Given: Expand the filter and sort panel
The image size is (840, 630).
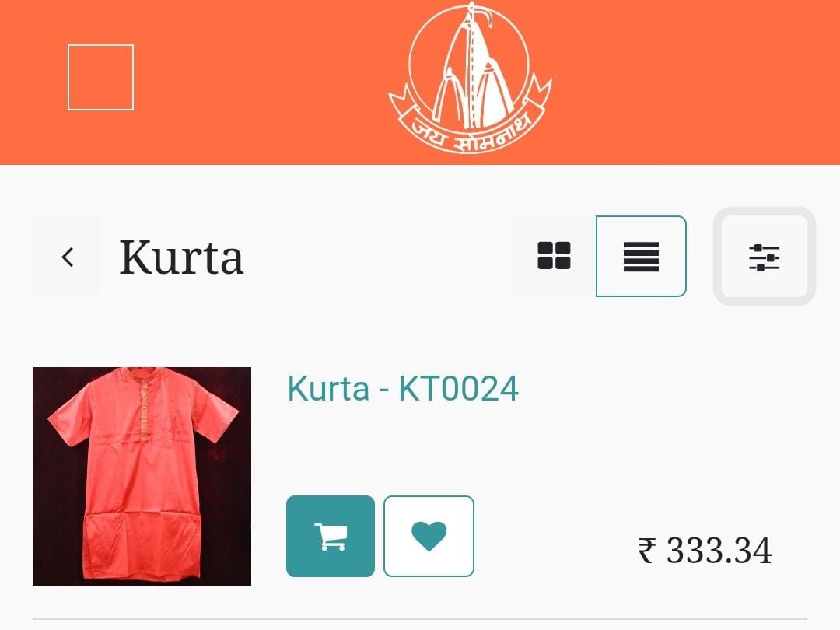Looking at the screenshot, I should tap(765, 257).
